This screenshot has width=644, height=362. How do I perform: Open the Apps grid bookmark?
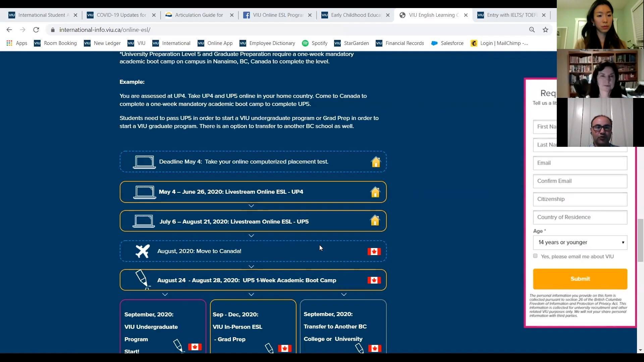(x=17, y=43)
